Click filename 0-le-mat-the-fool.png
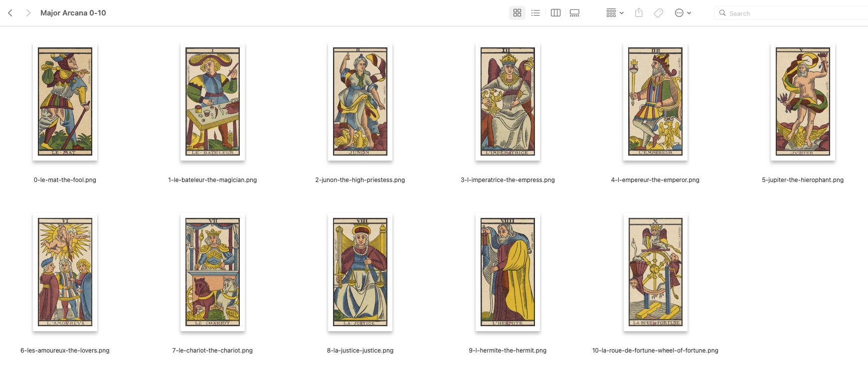The image size is (868, 382). 65,180
